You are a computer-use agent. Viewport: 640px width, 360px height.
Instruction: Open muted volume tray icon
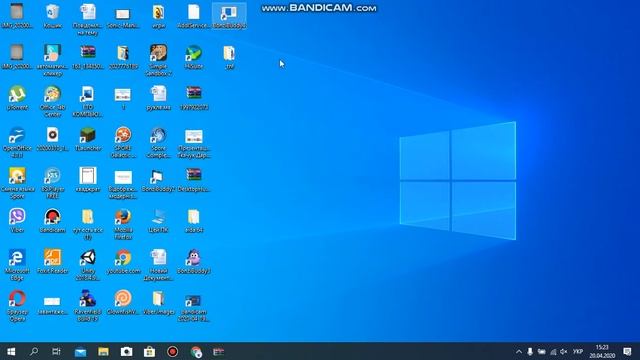pos(564,351)
